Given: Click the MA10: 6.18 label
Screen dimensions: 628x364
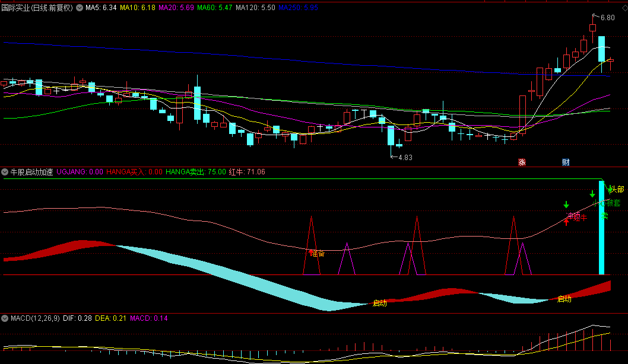Looking at the screenshot, I should pyautogui.click(x=138, y=8).
